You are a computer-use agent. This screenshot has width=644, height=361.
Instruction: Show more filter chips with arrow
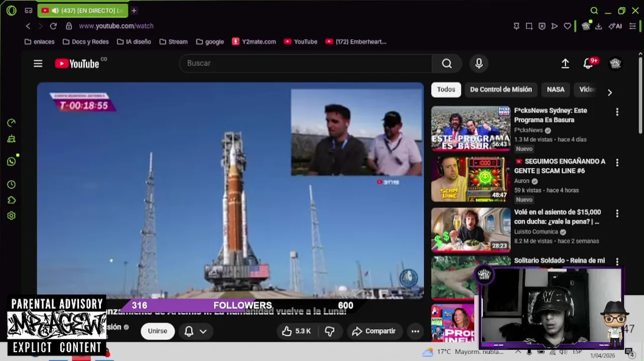tap(609, 92)
